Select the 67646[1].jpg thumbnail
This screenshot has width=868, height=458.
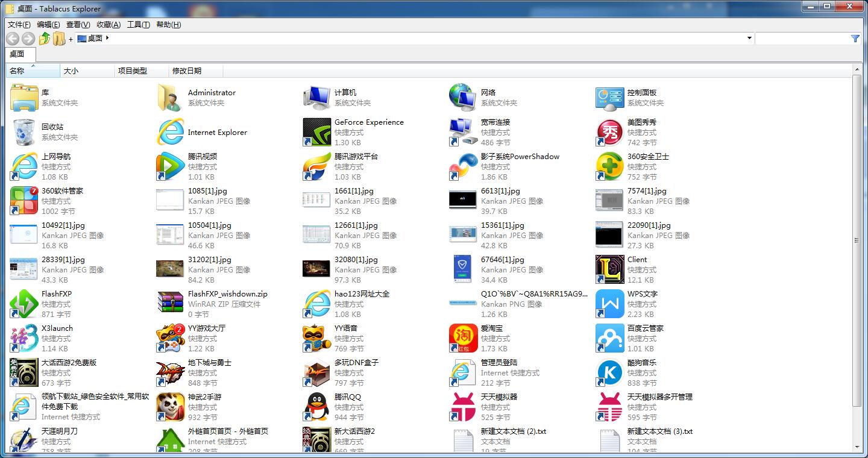(x=464, y=269)
